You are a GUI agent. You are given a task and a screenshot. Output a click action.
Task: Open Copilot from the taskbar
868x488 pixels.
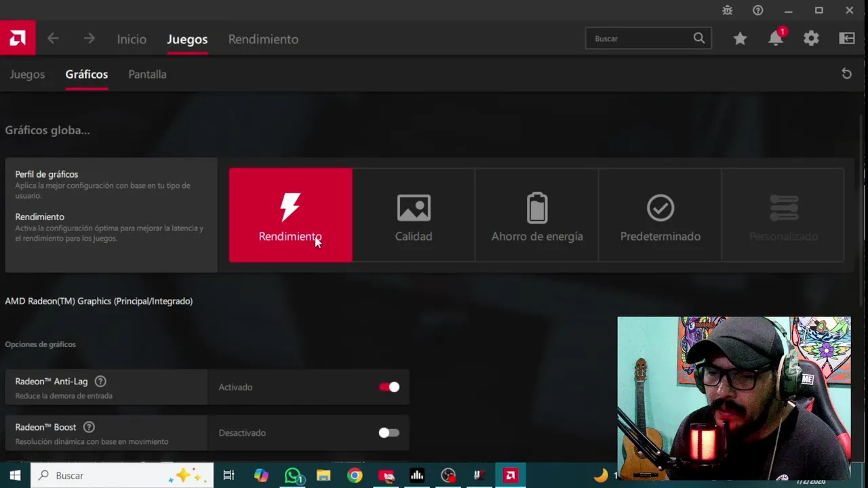click(261, 475)
